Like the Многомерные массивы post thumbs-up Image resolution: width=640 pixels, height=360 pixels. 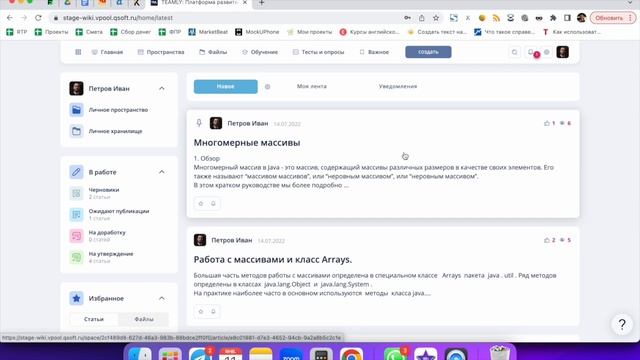click(547, 123)
